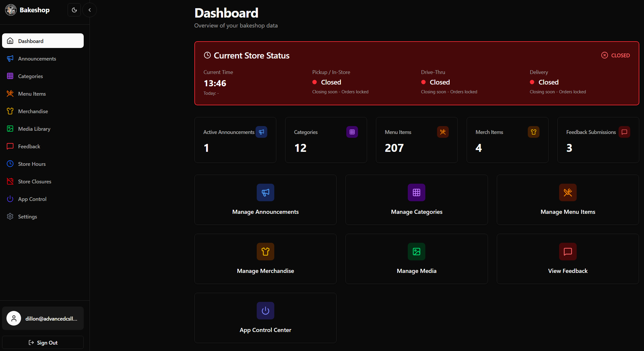Click Store Closures sidebar text
Image resolution: width=644 pixels, height=351 pixels.
pyautogui.click(x=35, y=181)
